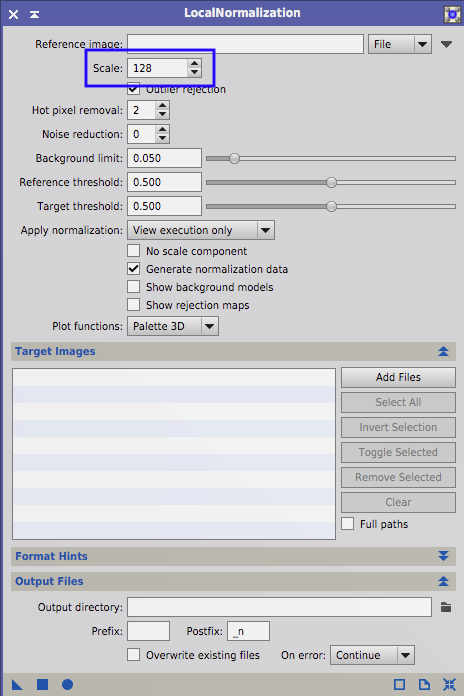
Task: Click the Apply Global circle icon
Action: tap(67, 684)
